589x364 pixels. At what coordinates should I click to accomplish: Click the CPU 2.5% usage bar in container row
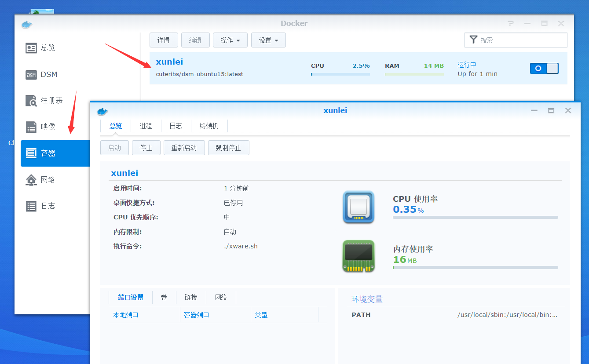click(x=340, y=74)
